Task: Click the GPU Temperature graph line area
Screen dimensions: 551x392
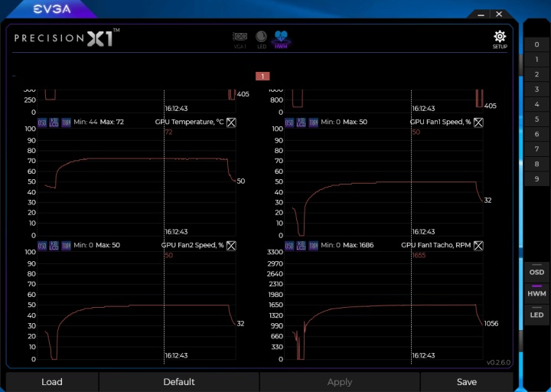Action: (x=136, y=182)
